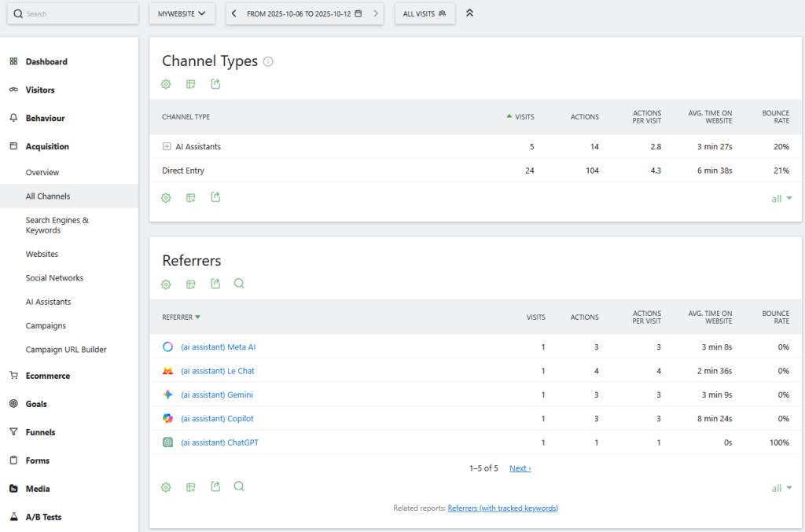Go to previous date period arrow

click(x=234, y=13)
